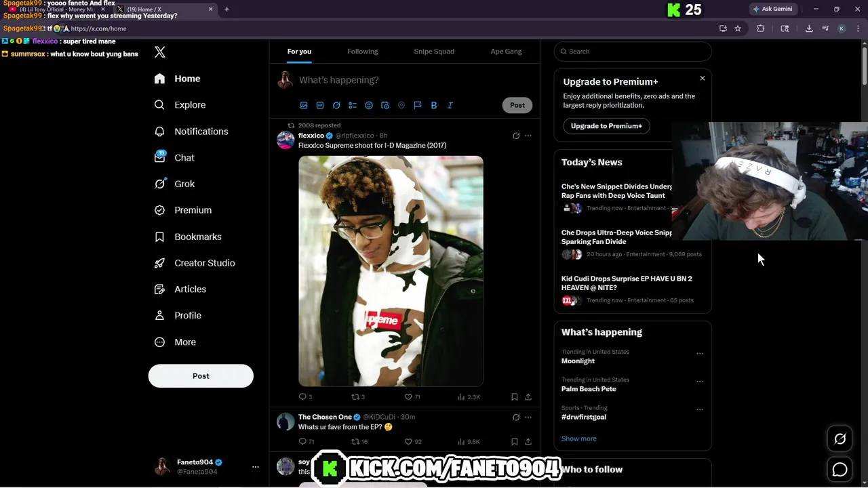Click the X logo in the sidebar
868x488 pixels.
[x=160, y=52]
